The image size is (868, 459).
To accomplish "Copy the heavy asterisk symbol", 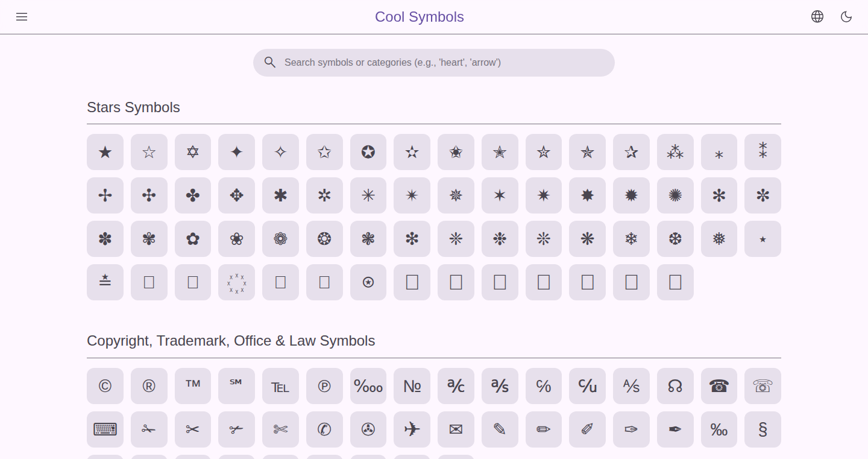I will coord(280,195).
